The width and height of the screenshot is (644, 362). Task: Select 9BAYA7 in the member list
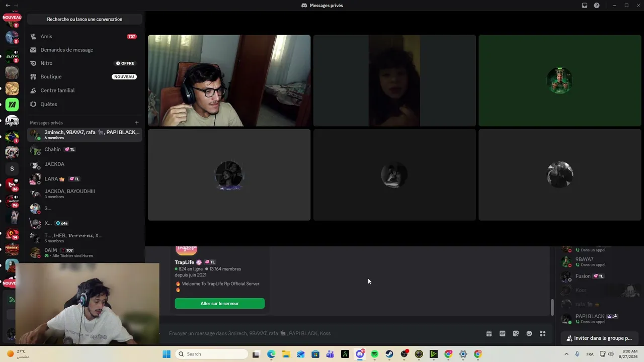click(599, 262)
